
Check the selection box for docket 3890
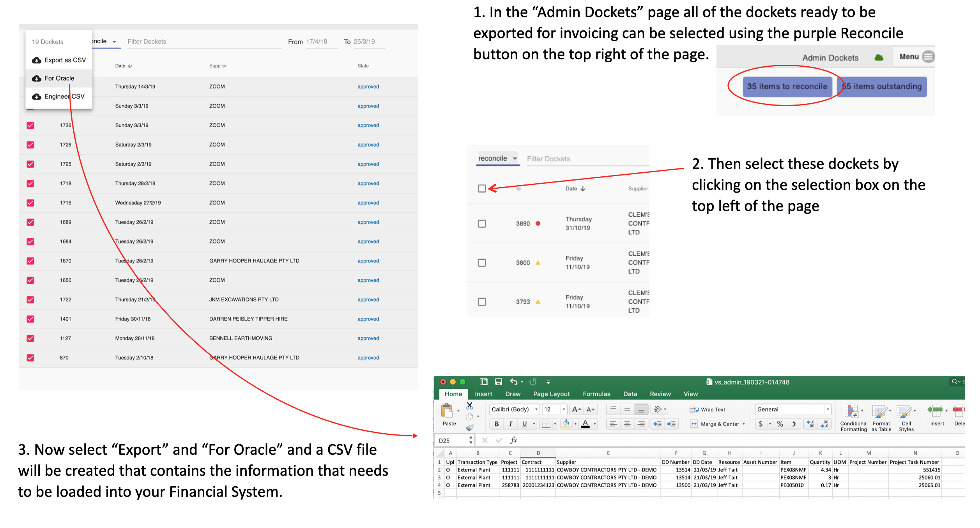(482, 223)
